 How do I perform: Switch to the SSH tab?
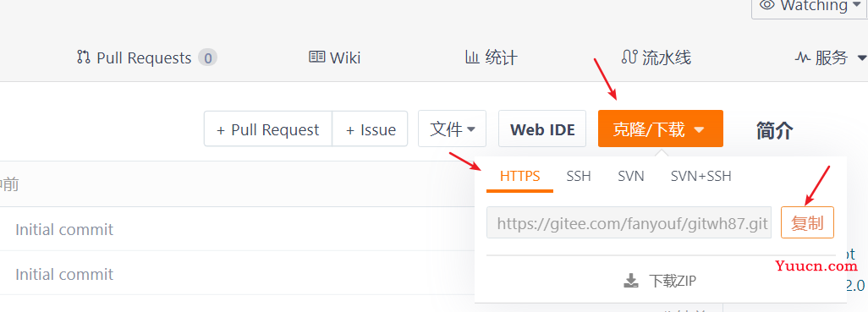579,177
